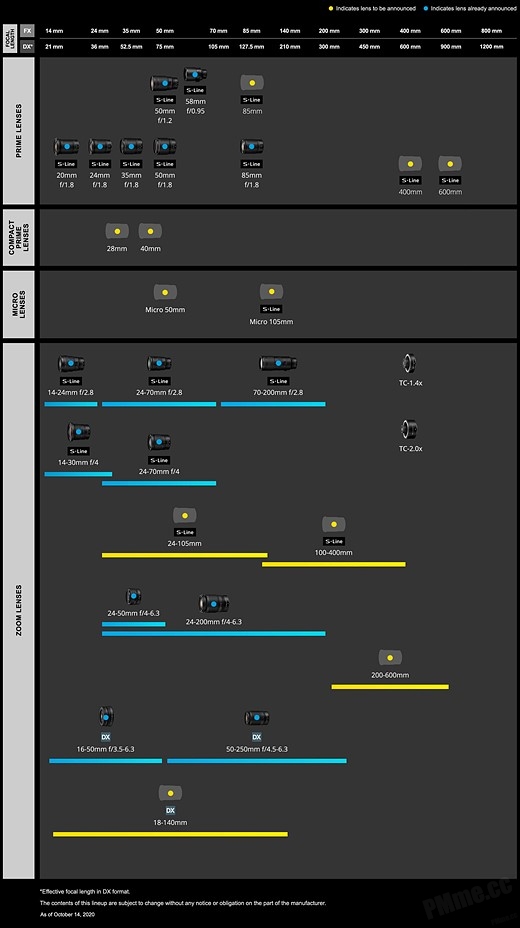
Task: Click the yellow 'to be announced' legend dot
Action: (x=331, y=8)
